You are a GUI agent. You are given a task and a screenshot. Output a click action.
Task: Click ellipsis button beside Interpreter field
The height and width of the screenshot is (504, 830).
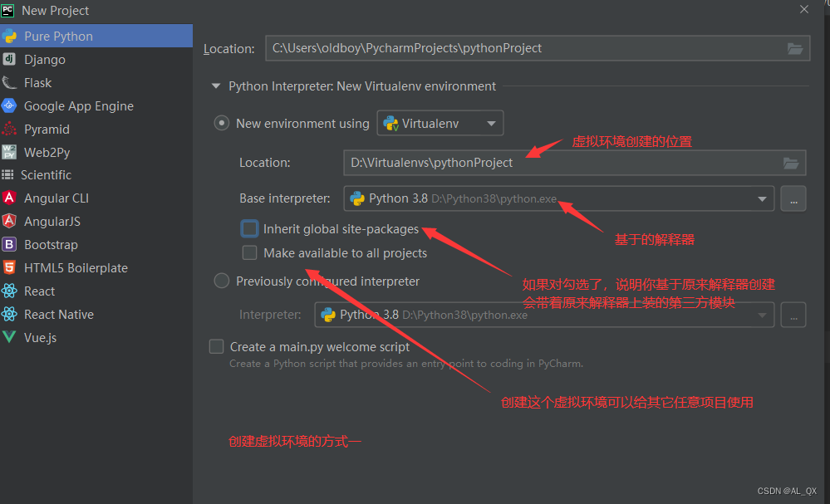(x=793, y=315)
